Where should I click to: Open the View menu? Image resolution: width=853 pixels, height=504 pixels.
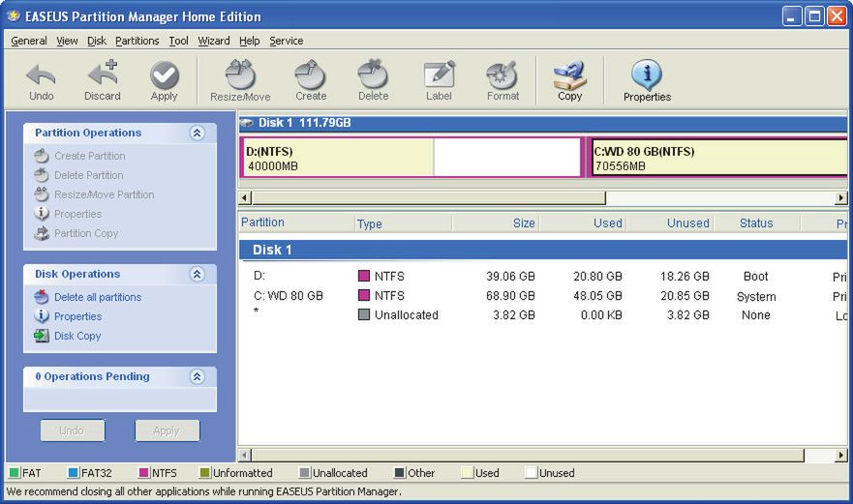(x=67, y=41)
